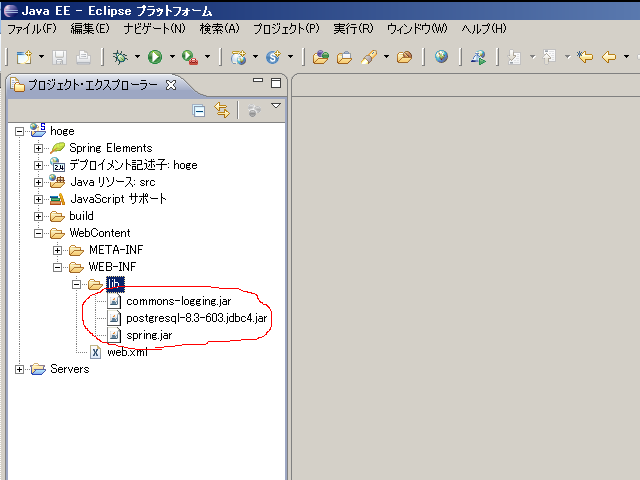Click the New Dynamic Web Project icon
The width and height of the screenshot is (640, 480).
click(x=238, y=57)
